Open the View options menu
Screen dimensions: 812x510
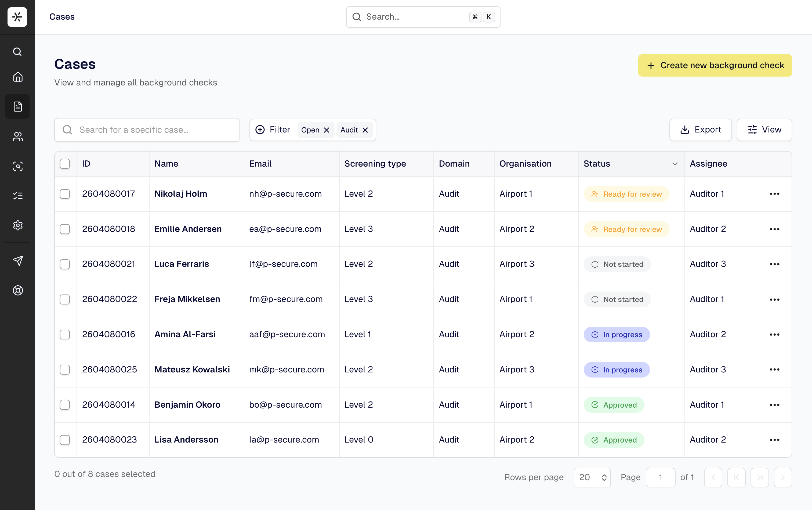(764, 130)
